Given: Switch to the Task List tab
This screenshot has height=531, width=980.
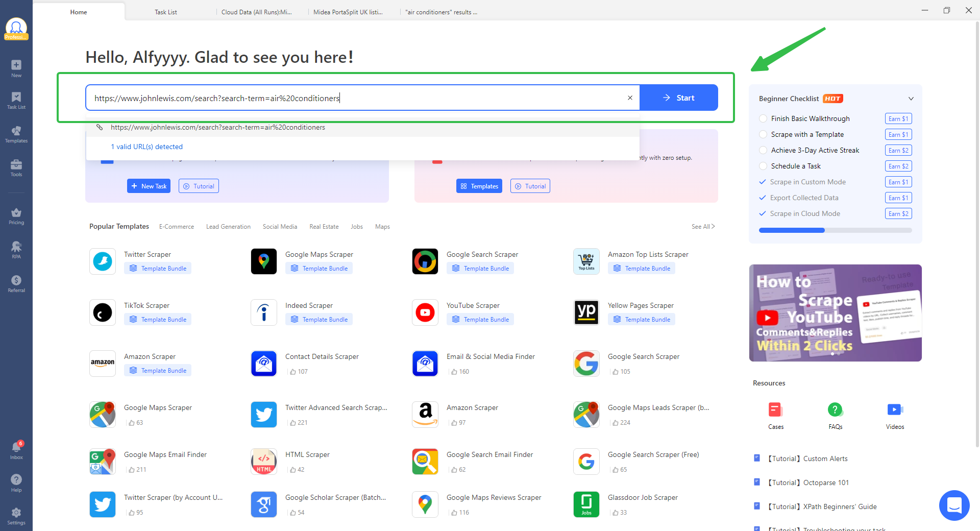Looking at the screenshot, I should tap(166, 12).
